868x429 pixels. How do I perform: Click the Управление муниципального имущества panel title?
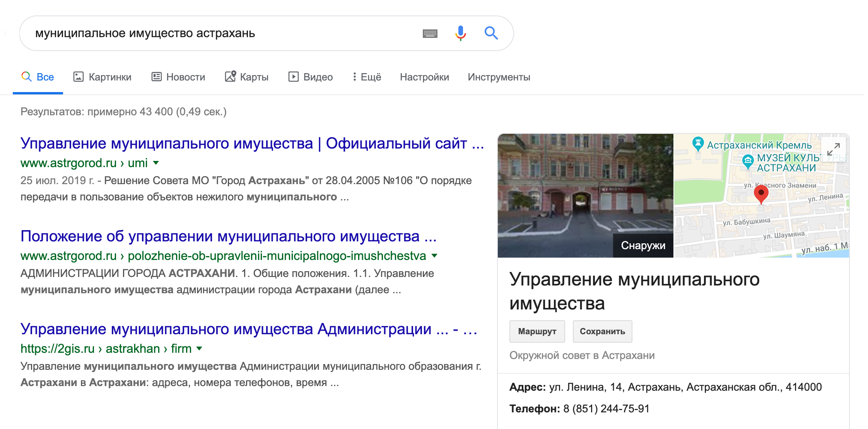click(x=634, y=291)
